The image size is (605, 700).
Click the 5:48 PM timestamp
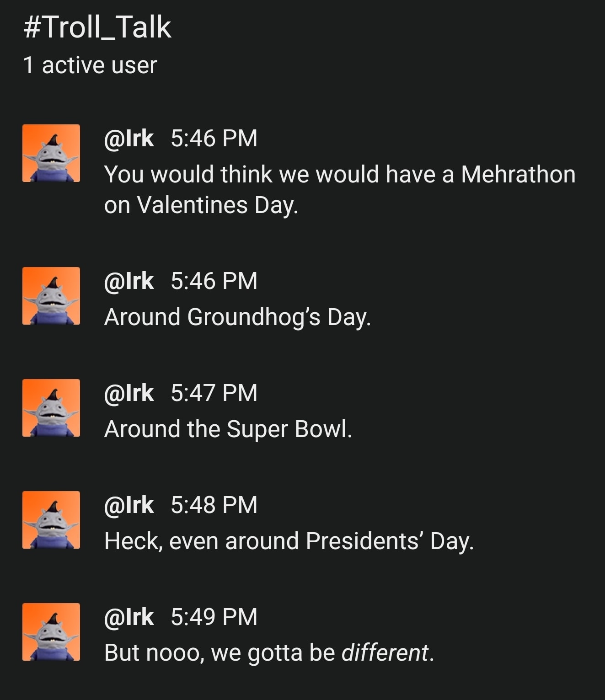click(214, 505)
